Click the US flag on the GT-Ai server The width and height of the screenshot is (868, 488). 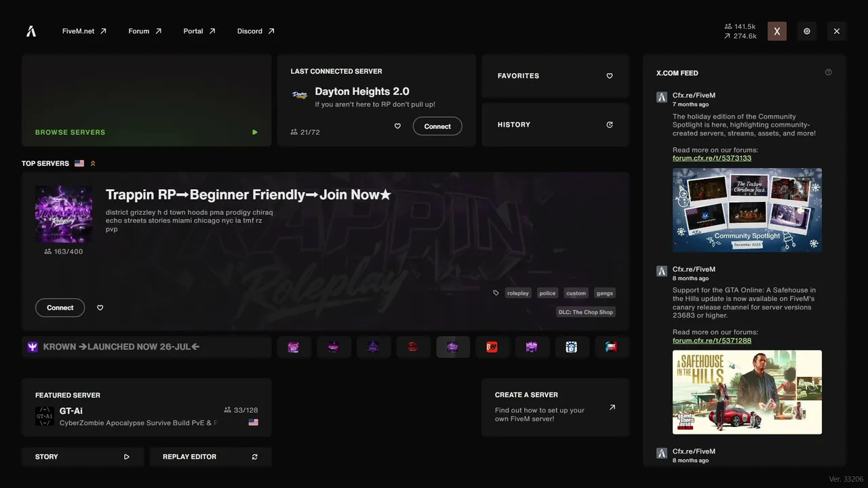click(254, 422)
